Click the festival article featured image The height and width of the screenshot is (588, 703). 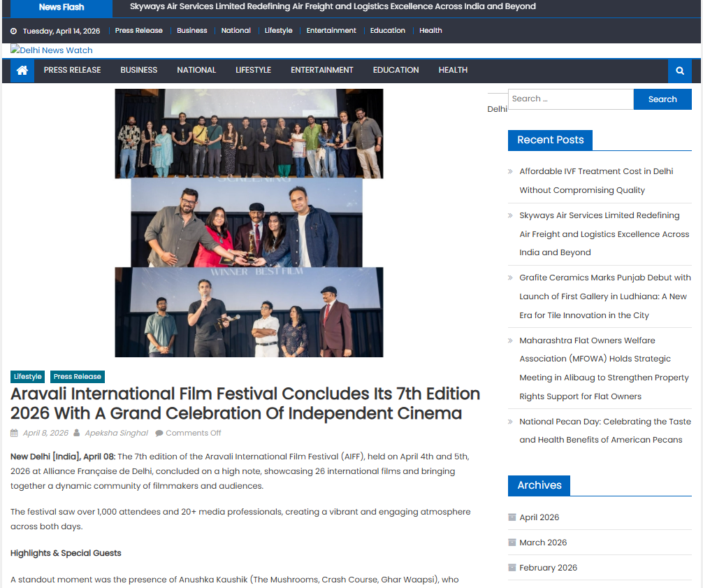[249, 223]
